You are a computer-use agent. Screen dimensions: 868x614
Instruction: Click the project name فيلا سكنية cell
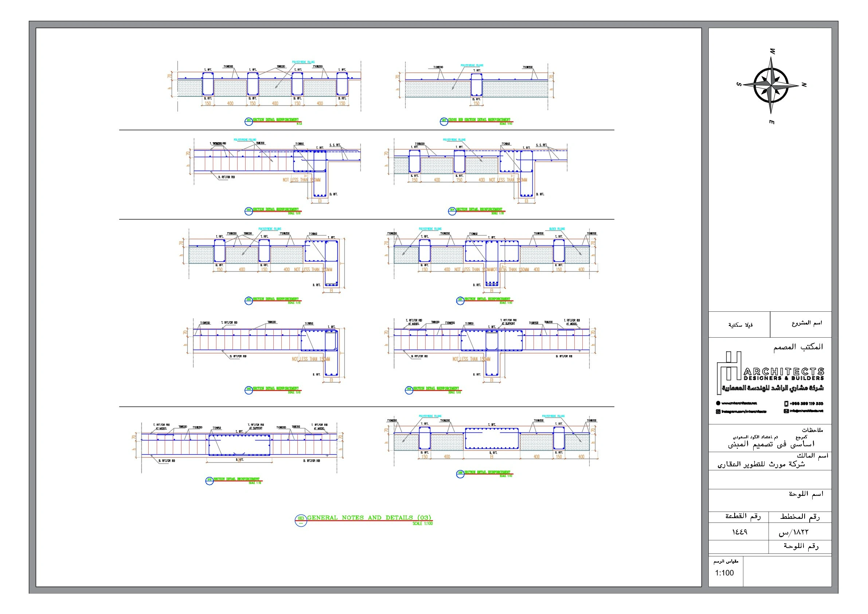point(740,325)
